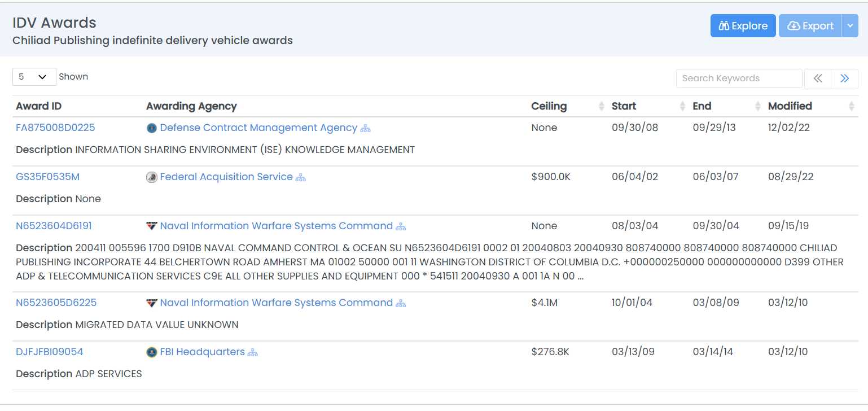Select start date 09/30/08

coord(635,128)
